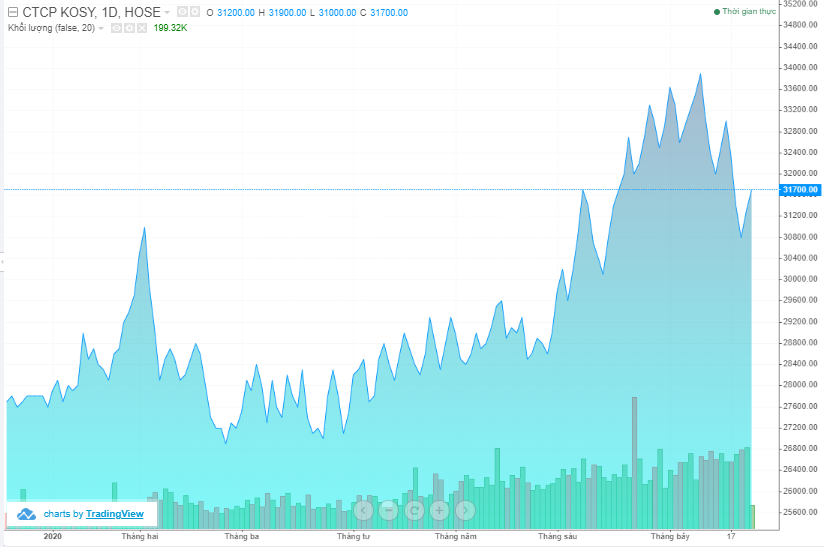
Task: Click the 35200.00 price axis label
Action: click(800, 4)
